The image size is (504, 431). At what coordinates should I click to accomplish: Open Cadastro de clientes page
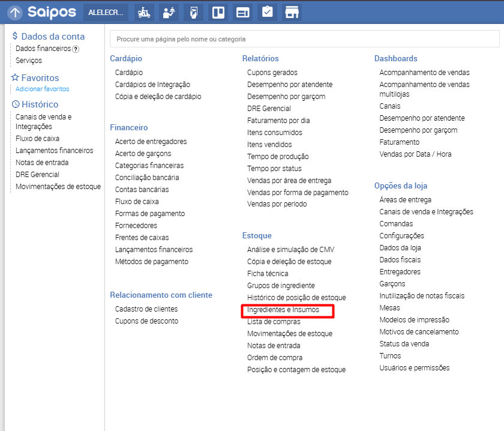[146, 309]
